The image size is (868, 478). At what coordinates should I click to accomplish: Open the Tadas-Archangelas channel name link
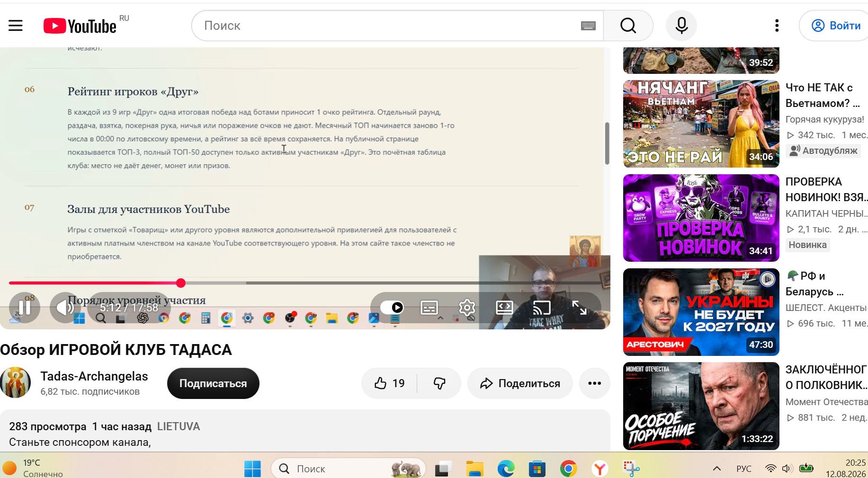(94, 376)
